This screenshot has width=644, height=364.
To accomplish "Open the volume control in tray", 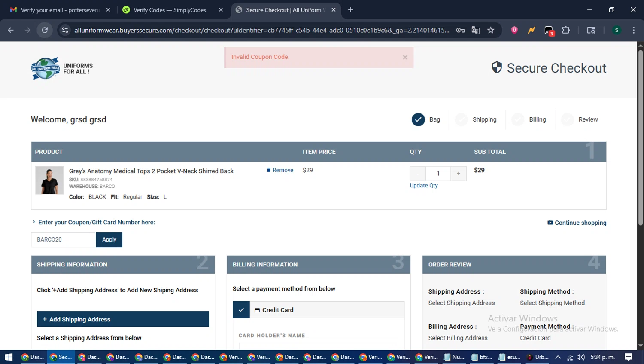I will pyautogui.click(x=581, y=357).
